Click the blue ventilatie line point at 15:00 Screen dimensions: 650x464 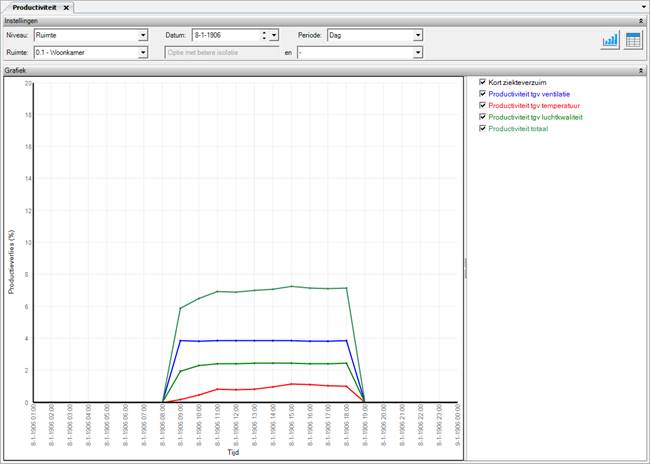[291, 341]
